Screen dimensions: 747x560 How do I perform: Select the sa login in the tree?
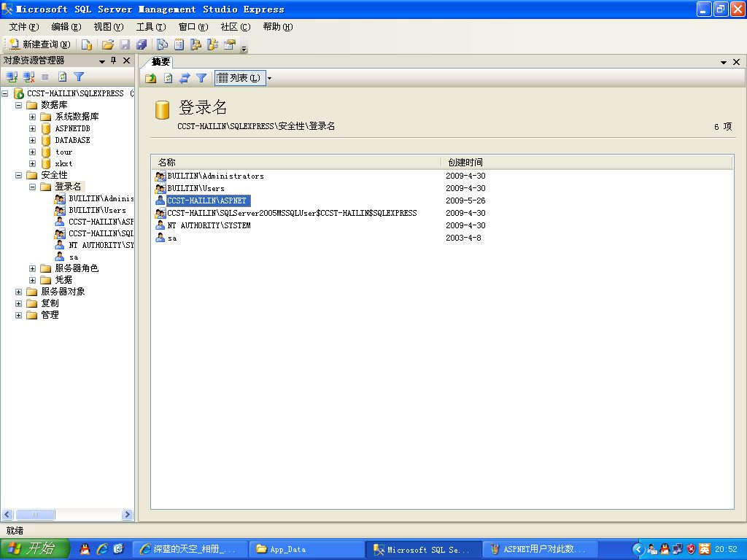(x=74, y=257)
